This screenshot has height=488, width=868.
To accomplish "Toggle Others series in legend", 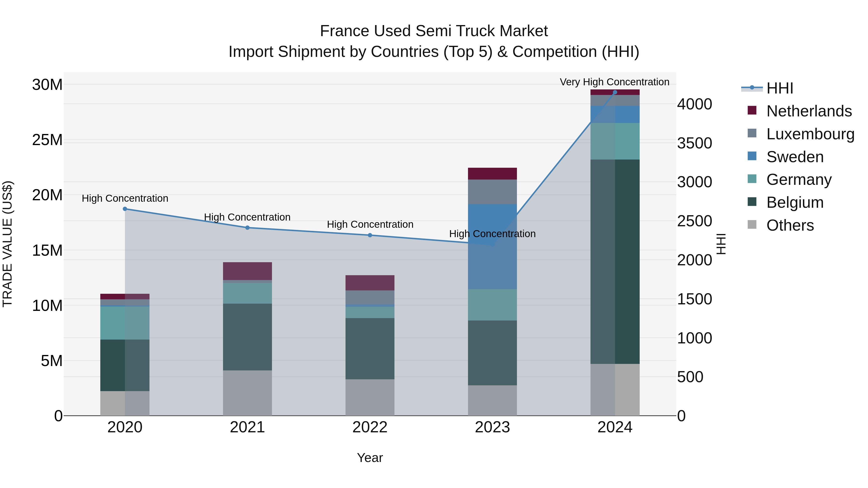I will [780, 225].
